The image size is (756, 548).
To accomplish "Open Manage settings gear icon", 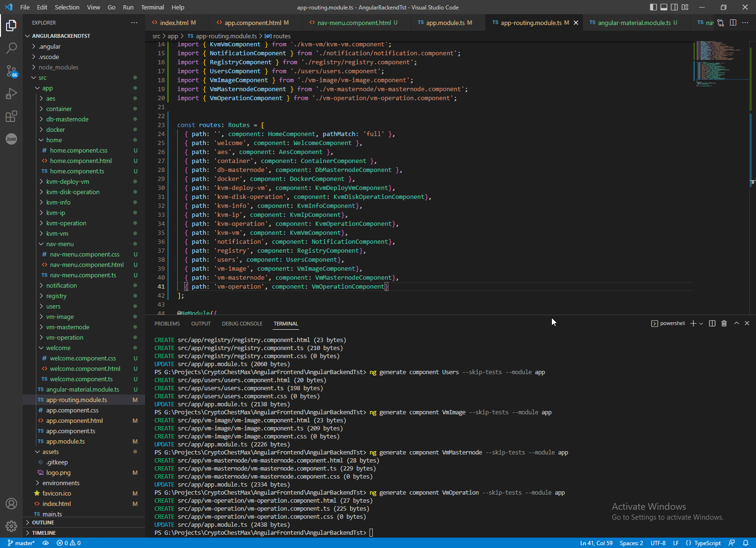I will [11, 526].
